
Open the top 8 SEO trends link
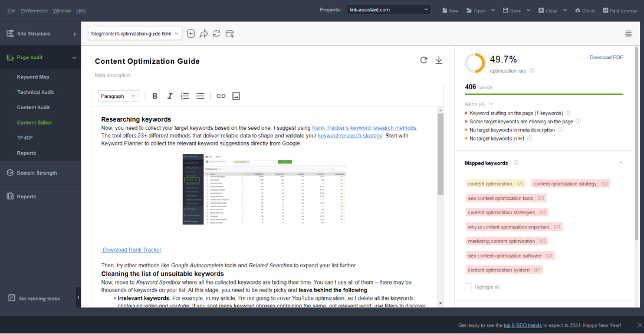click(524, 325)
